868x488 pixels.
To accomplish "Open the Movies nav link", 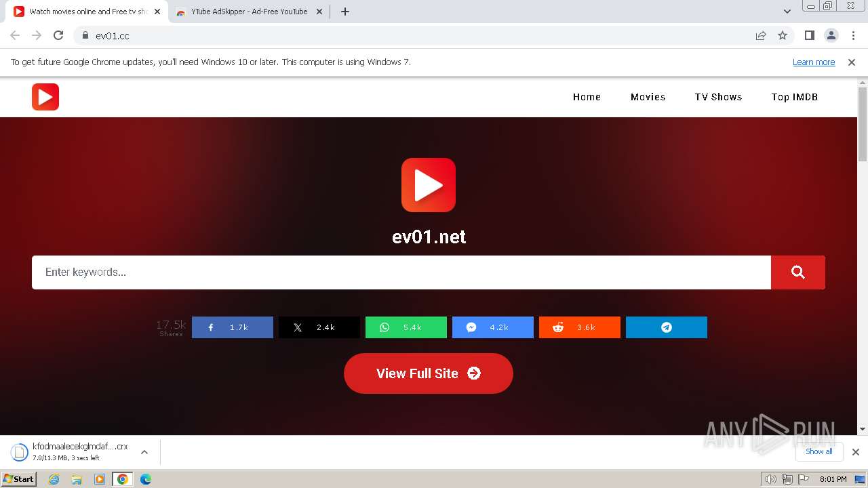I will [x=648, y=97].
